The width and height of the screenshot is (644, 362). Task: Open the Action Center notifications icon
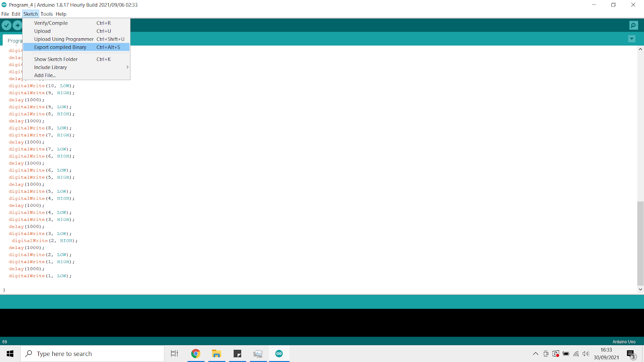[x=631, y=354]
